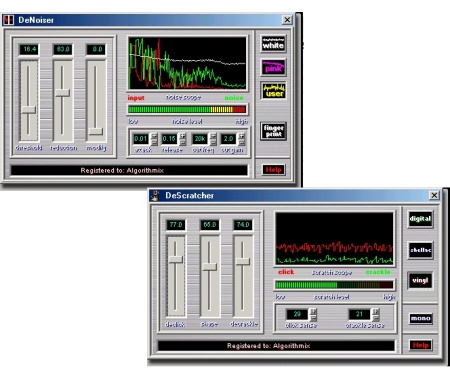Screen dimensions: 450x380
Task: Decrease the cut gain value with minus stepper
Action: tap(242, 142)
